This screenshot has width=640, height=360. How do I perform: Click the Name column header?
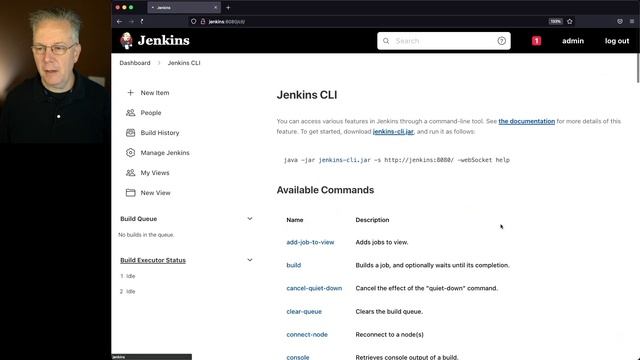pos(295,220)
